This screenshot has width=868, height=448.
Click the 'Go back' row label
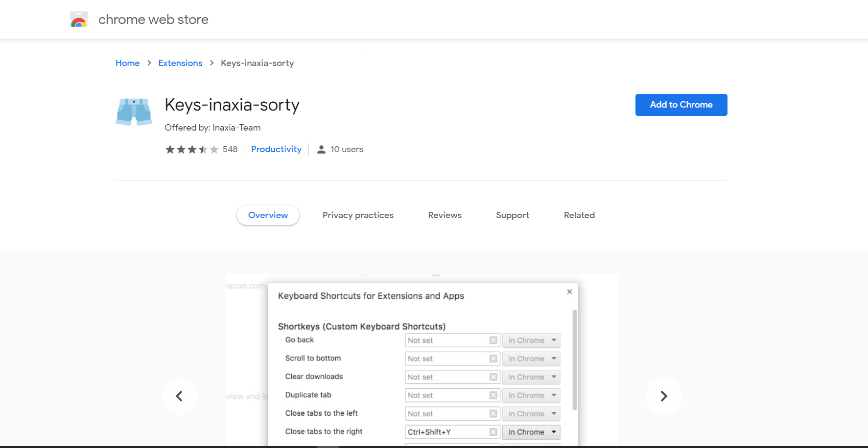[x=300, y=340]
